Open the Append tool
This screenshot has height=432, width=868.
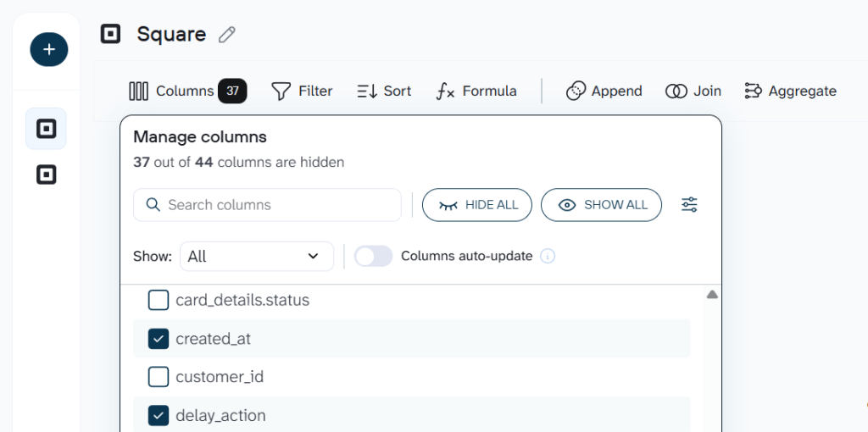tap(604, 91)
